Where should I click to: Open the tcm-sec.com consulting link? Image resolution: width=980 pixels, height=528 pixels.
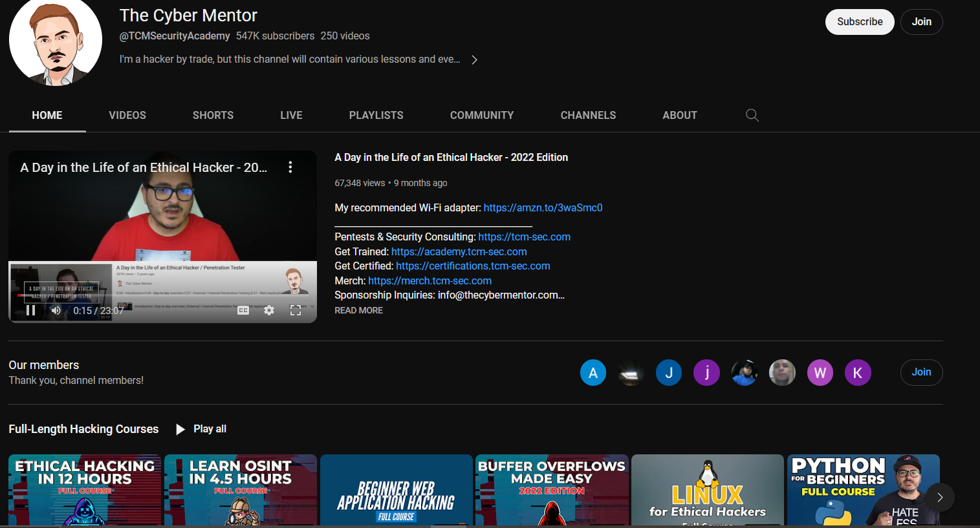point(524,237)
